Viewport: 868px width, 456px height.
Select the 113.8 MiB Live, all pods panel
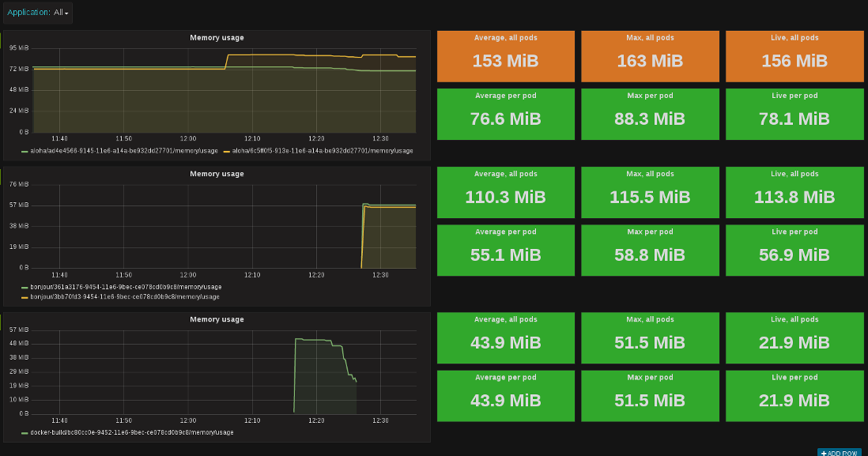(795, 193)
